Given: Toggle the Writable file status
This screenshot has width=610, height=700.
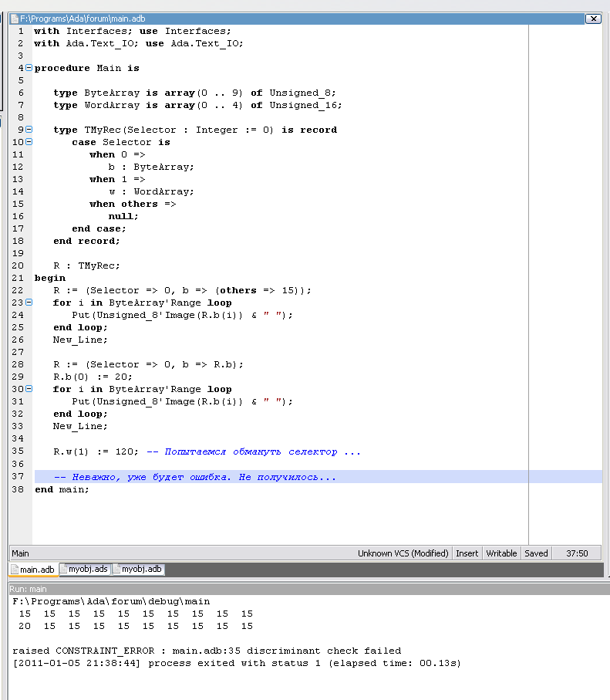Looking at the screenshot, I should [x=501, y=553].
